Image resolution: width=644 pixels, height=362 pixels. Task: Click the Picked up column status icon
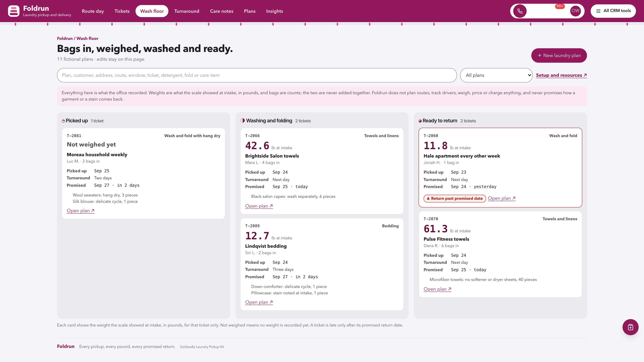point(63,121)
